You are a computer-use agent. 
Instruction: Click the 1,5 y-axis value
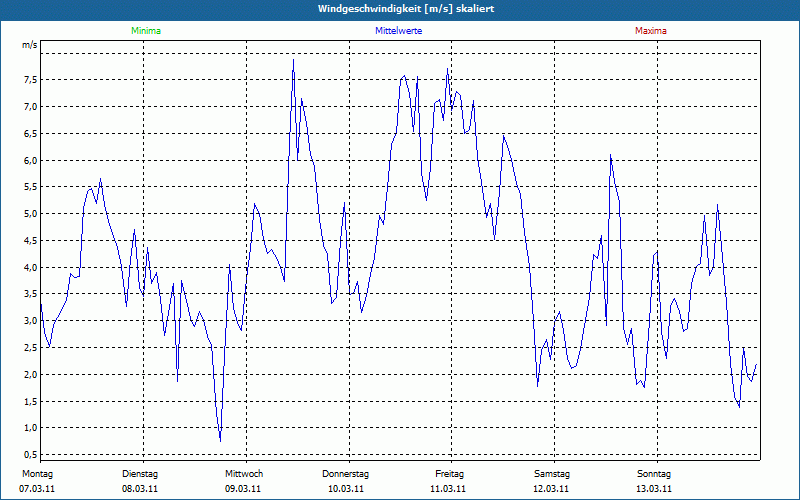click(x=30, y=401)
